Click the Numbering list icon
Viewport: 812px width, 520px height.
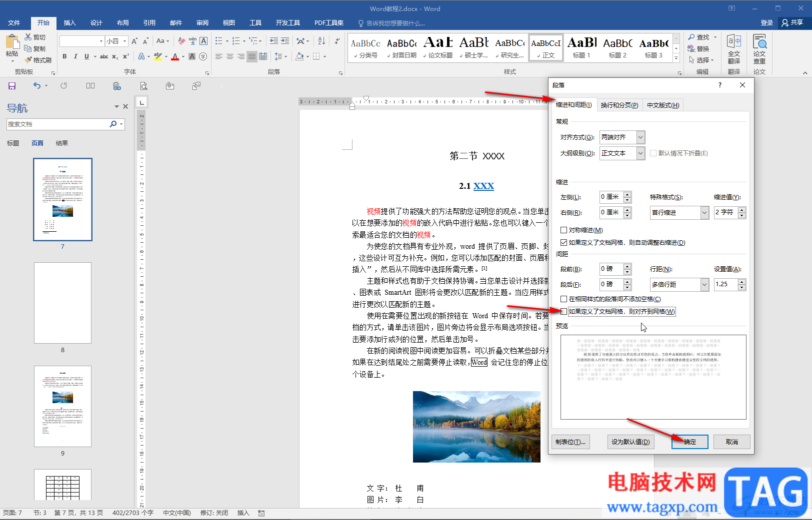[236, 41]
